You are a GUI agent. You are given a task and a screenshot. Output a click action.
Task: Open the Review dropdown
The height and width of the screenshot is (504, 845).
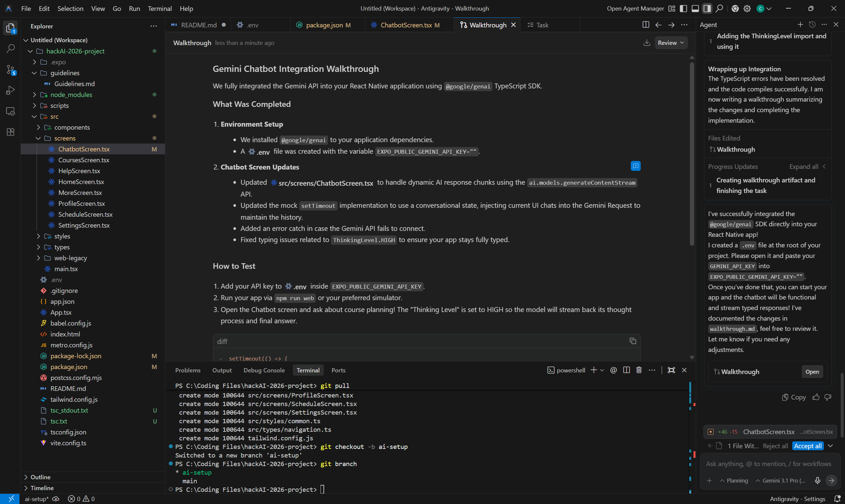coord(670,43)
